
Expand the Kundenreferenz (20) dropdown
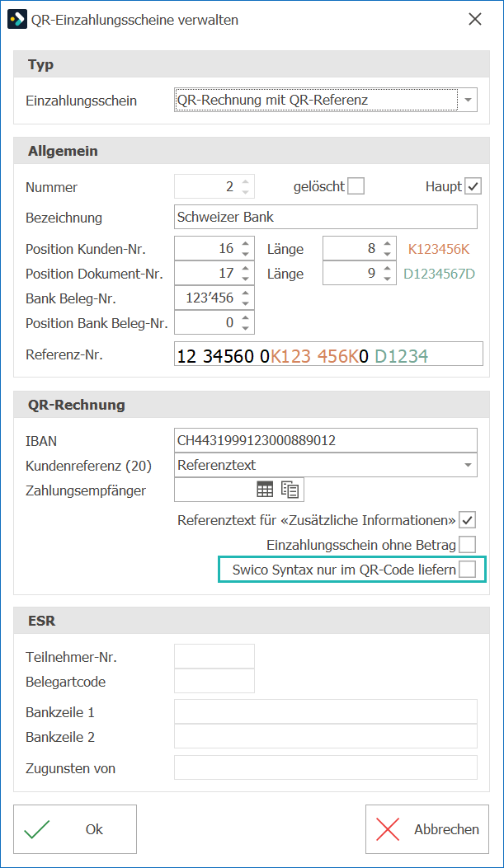coord(468,465)
